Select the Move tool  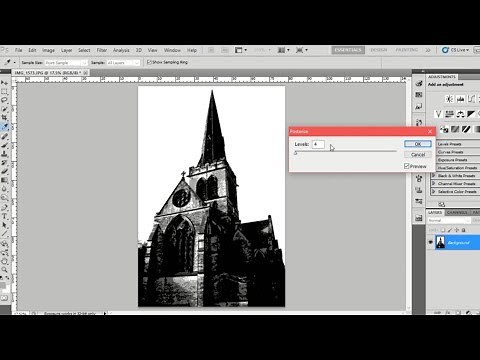(x=4, y=82)
